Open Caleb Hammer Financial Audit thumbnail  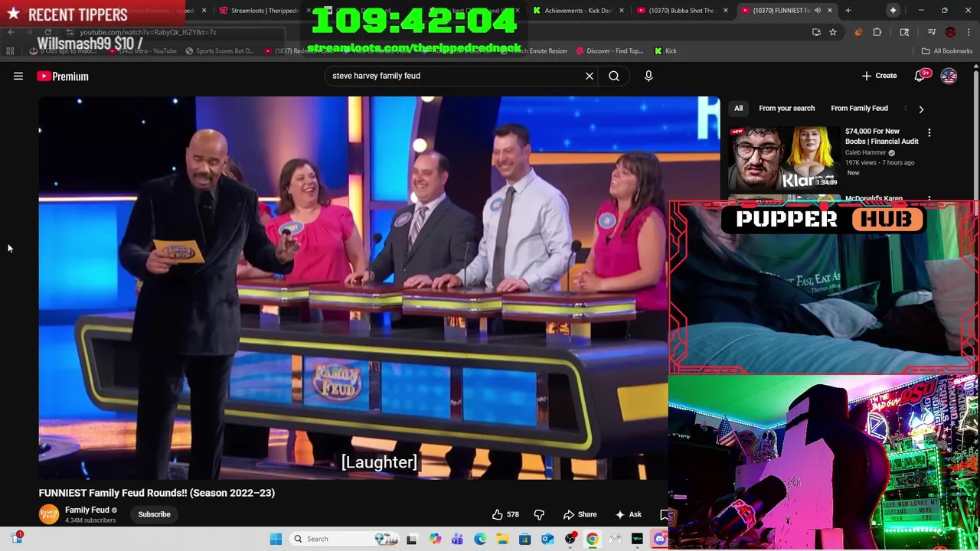[x=783, y=158]
